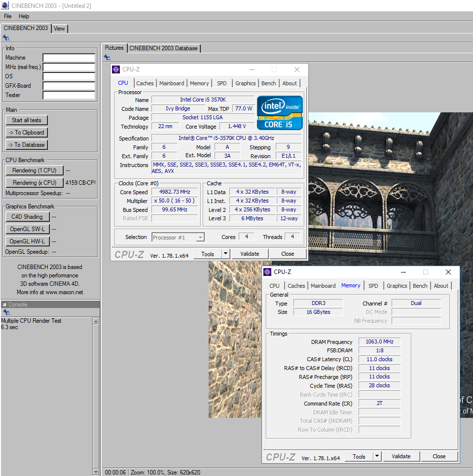
Task: Open Bench tab in upper CPU-Z window
Action: (268, 83)
